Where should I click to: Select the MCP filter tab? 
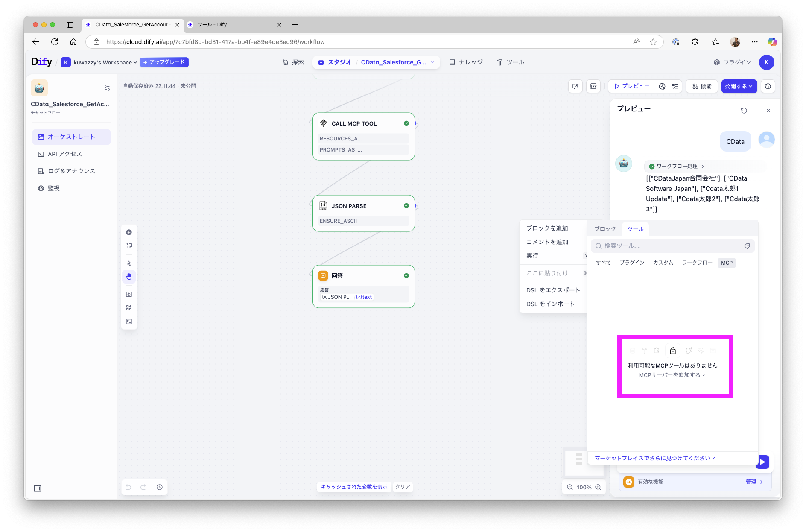click(727, 263)
